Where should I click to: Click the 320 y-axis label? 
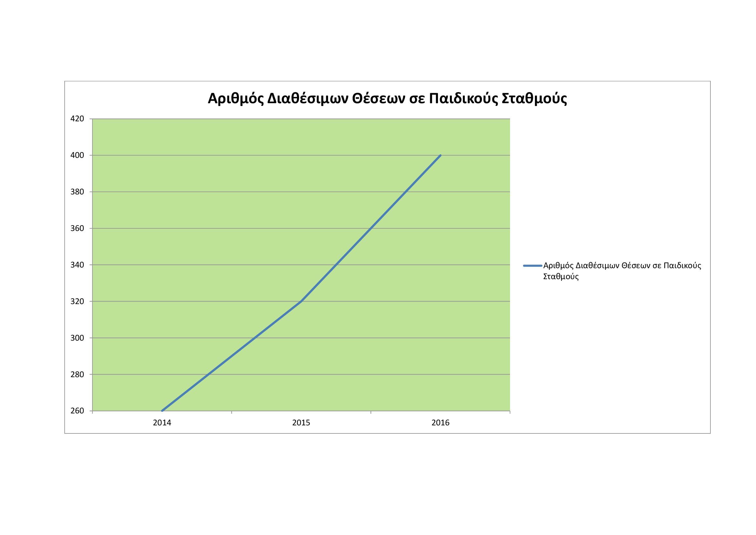tap(77, 301)
